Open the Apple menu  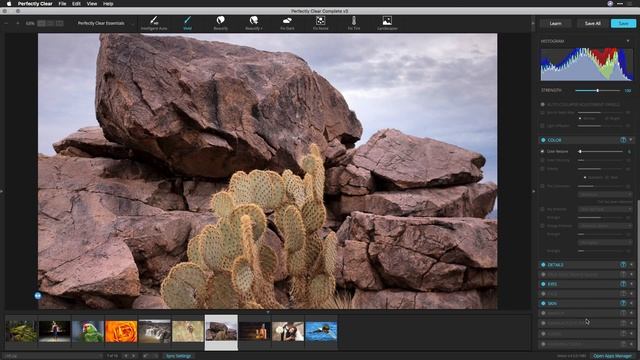coord(9,4)
